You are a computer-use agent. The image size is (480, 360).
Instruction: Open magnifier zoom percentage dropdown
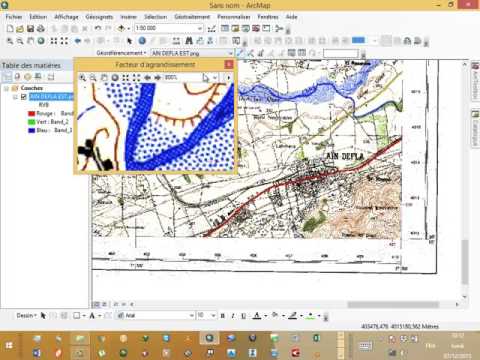(x=215, y=78)
